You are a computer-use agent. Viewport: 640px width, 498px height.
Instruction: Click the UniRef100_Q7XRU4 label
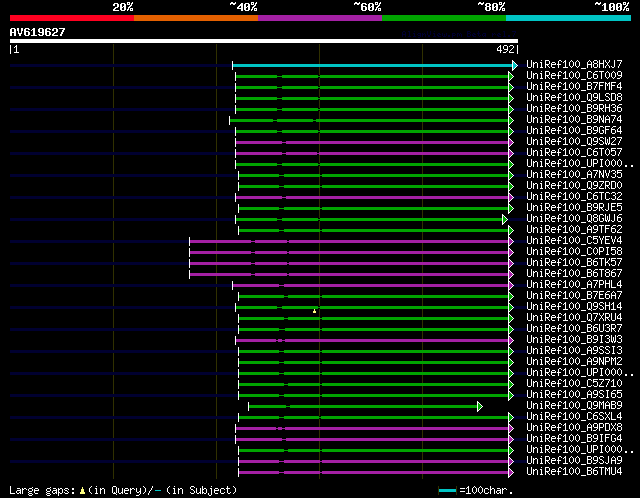click(x=574, y=318)
